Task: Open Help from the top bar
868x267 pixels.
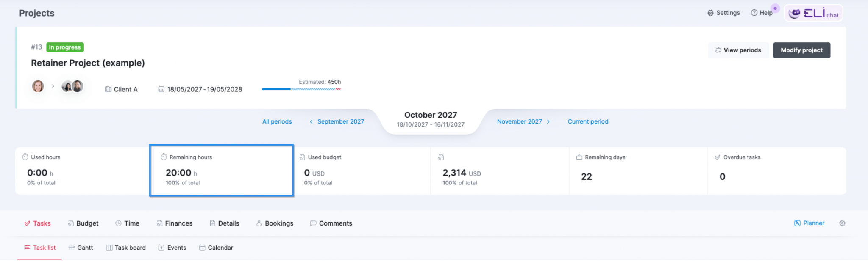Action: [x=762, y=13]
